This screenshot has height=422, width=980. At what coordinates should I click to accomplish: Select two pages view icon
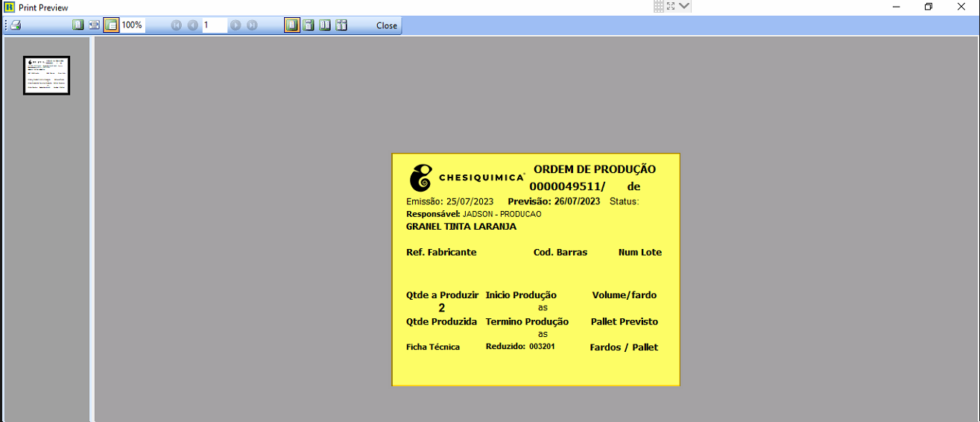pos(325,25)
